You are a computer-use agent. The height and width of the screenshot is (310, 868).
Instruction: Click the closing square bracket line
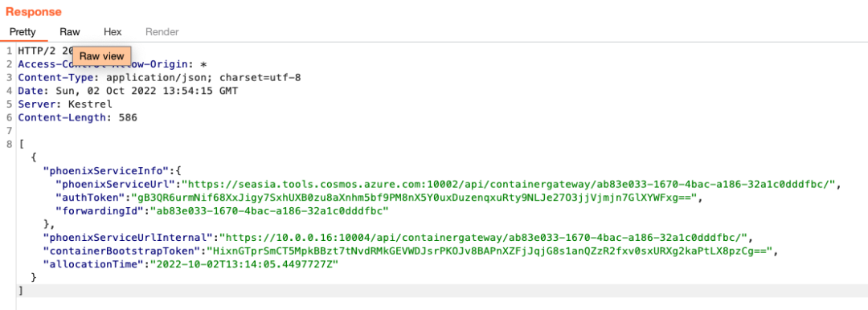point(20,291)
